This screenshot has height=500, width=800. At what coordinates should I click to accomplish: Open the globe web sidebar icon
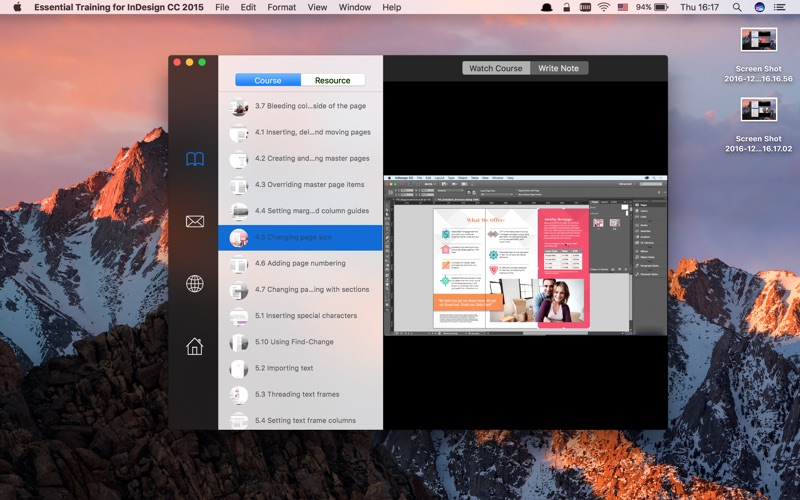[195, 284]
